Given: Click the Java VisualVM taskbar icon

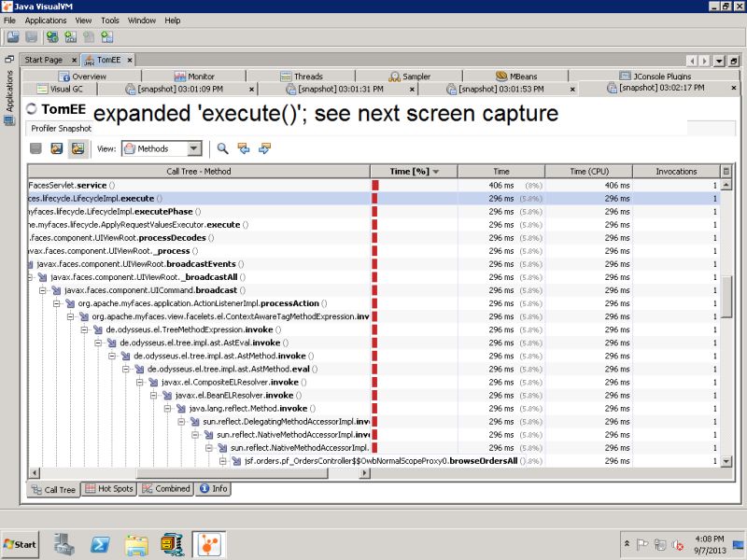Looking at the screenshot, I should click(207, 544).
